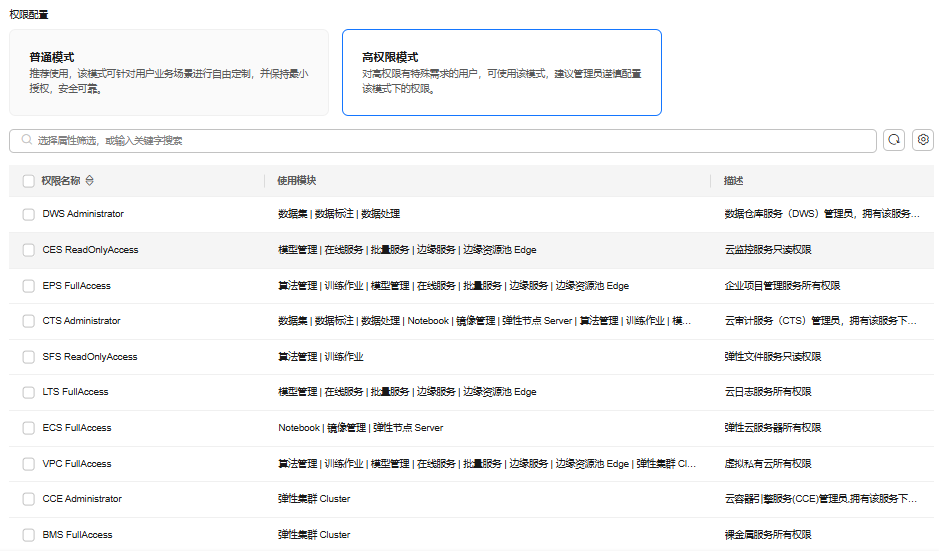Screen dimensions: 939x551
Task: Select the 高权限模式 mode card
Action: [x=501, y=72]
